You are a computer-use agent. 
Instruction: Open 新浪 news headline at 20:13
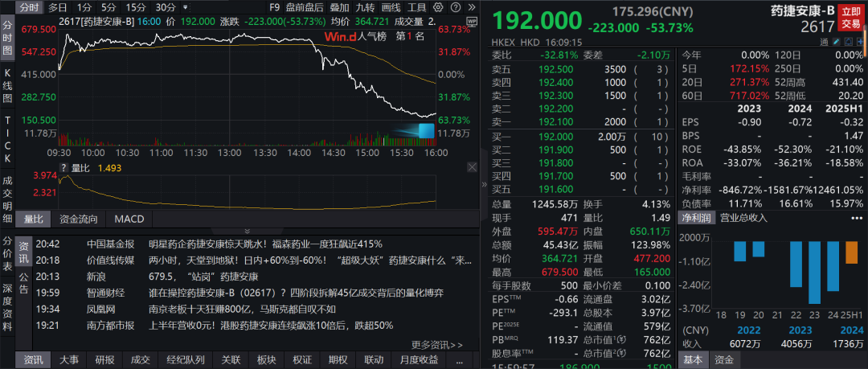(203, 277)
